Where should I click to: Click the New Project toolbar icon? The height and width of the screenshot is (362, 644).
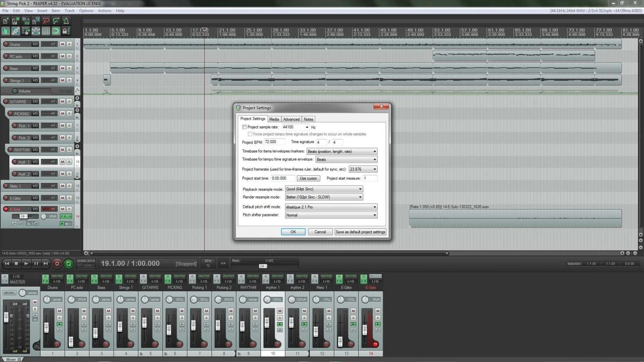pyautogui.click(x=6, y=21)
